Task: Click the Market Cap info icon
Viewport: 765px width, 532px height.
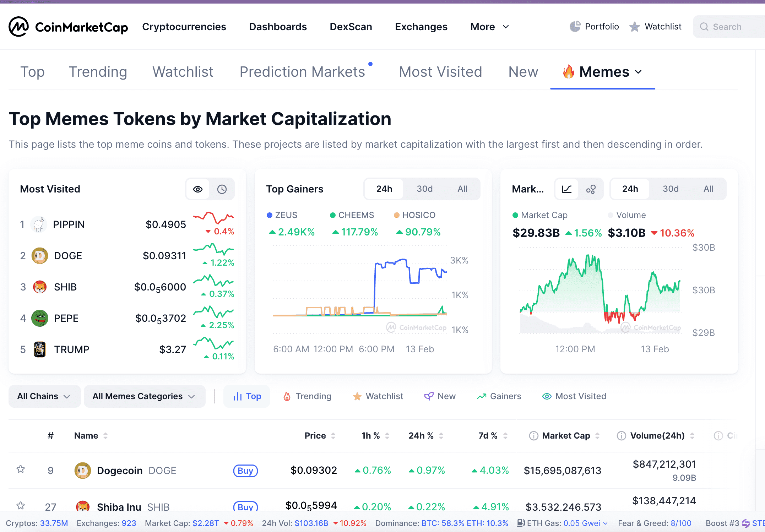Action: tap(533, 436)
